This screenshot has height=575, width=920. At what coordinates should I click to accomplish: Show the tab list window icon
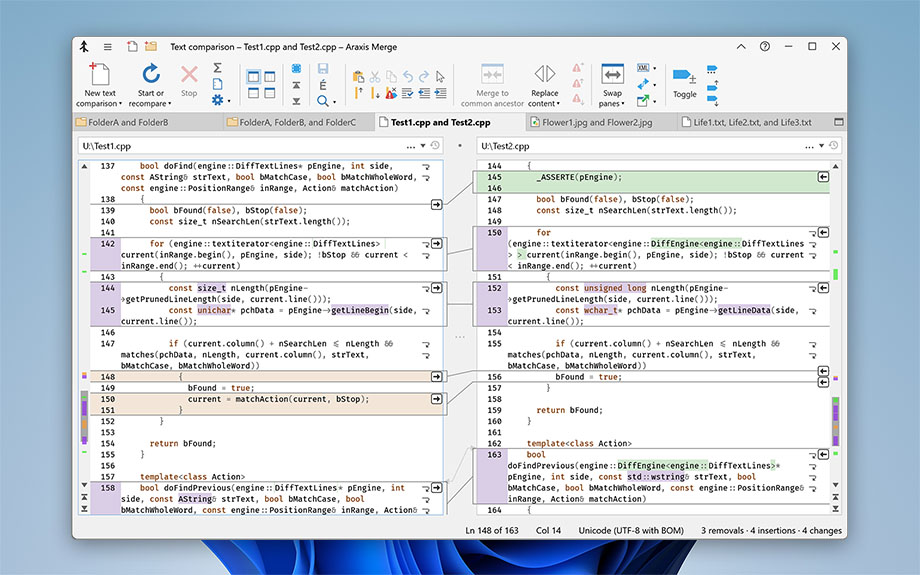(x=839, y=122)
